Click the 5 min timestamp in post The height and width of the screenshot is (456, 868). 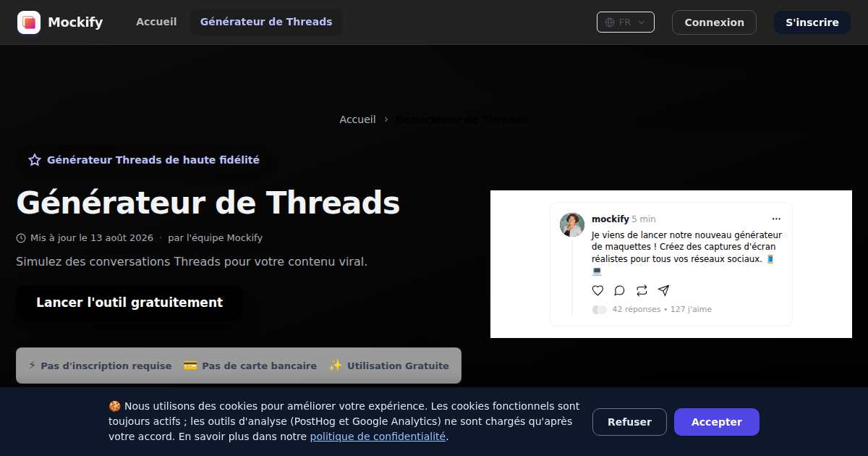coord(644,219)
